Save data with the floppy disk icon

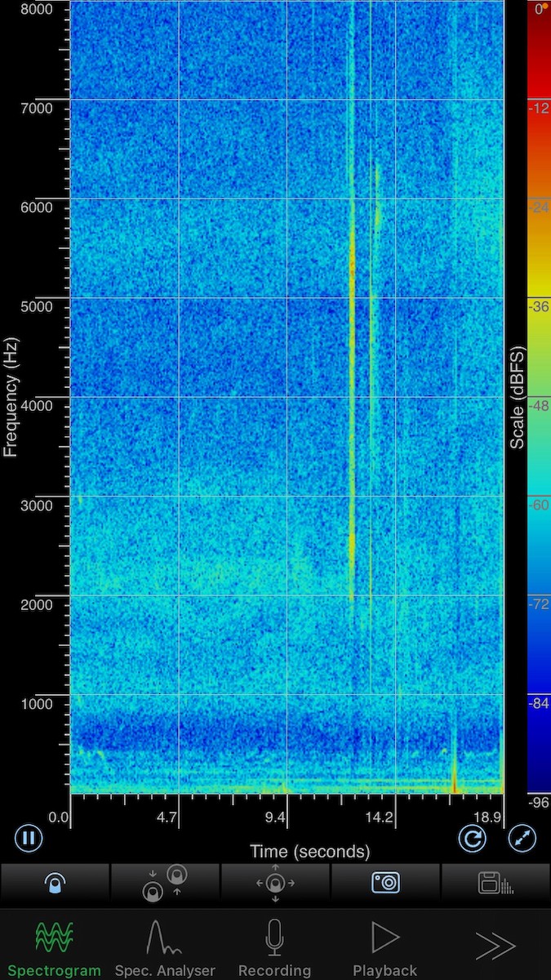point(495,883)
